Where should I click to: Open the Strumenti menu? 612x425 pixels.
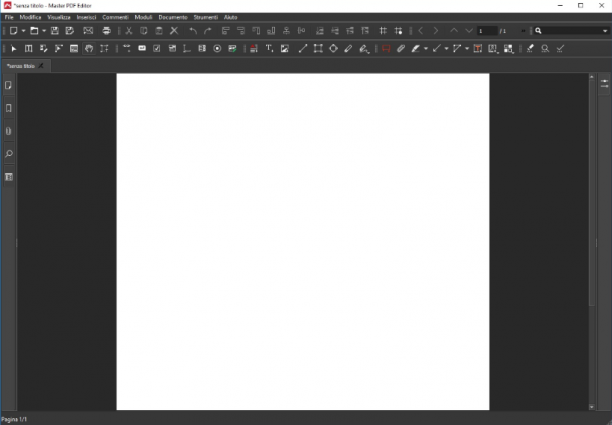pos(206,17)
